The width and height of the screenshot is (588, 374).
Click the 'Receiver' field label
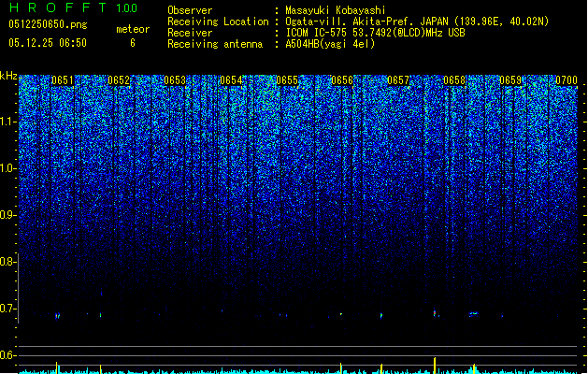point(190,33)
